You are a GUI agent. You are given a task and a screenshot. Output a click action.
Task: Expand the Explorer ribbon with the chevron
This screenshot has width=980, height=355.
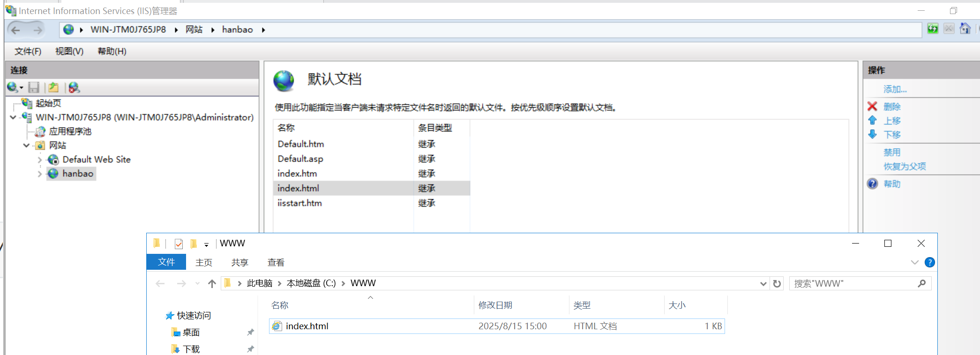(x=914, y=262)
